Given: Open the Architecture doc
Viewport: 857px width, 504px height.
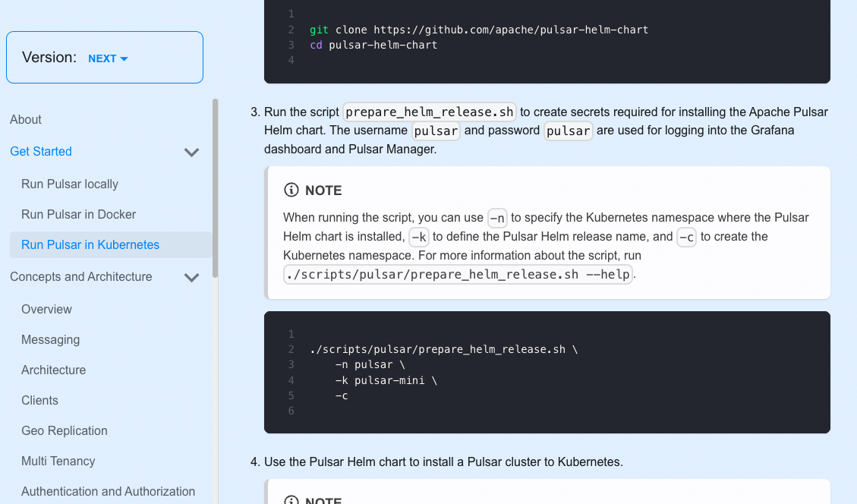Looking at the screenshot, I should coord(54,370).
